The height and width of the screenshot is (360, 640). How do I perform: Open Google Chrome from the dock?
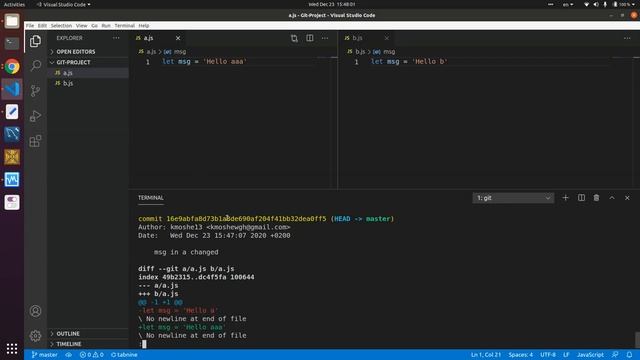pyautogui.click(x=12, y=66)
